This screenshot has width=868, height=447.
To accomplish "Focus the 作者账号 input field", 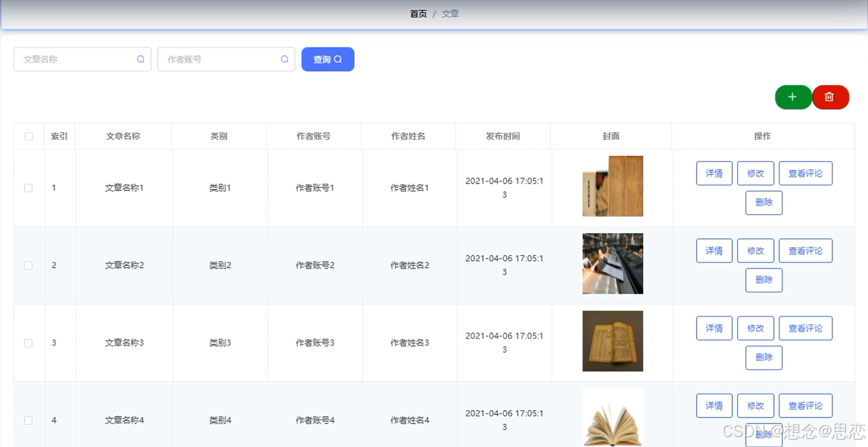I will pyautogui.click(x=226, y=60).
